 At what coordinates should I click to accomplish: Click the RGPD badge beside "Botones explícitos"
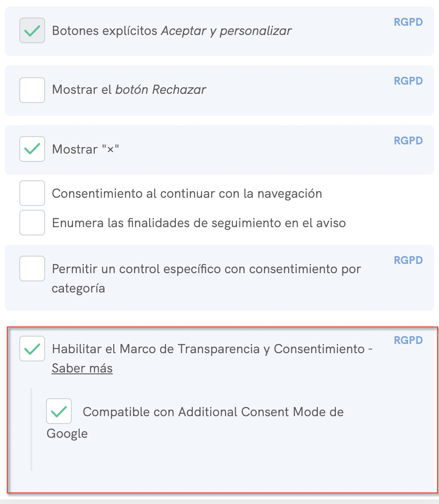click(x=408, y=22)
